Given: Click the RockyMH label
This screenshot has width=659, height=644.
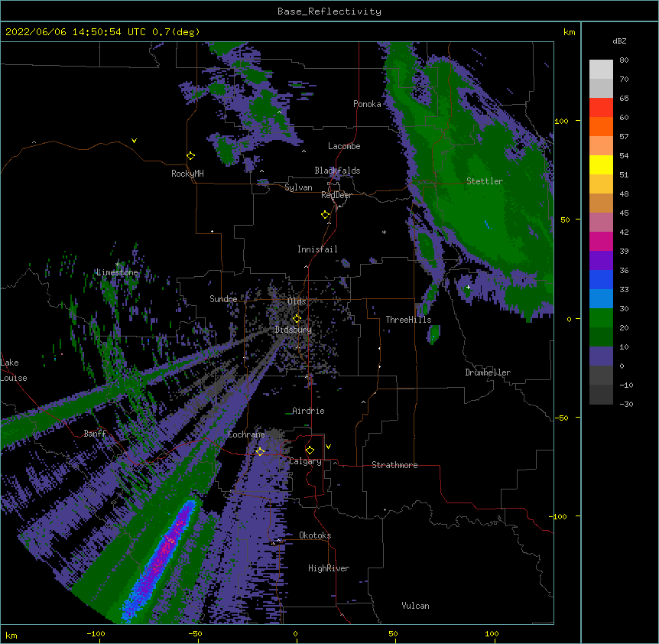Looking at the screenshot, I should pos(187,174).
